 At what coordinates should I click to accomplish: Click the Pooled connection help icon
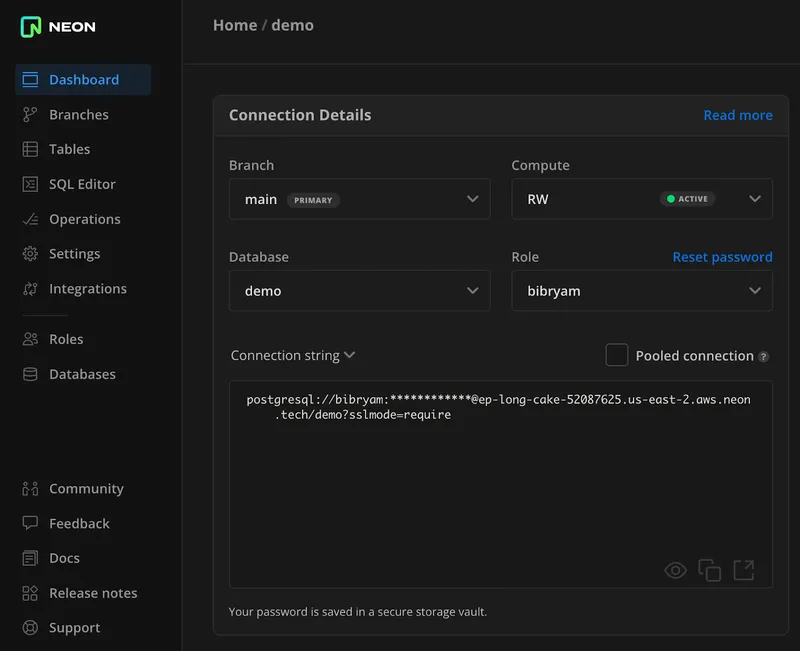pos(764,357)
